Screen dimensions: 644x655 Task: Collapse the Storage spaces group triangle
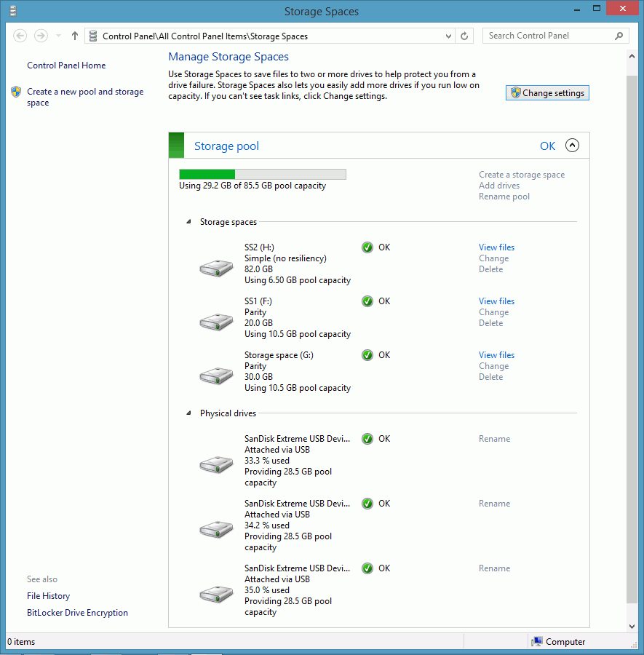[188, 222]
